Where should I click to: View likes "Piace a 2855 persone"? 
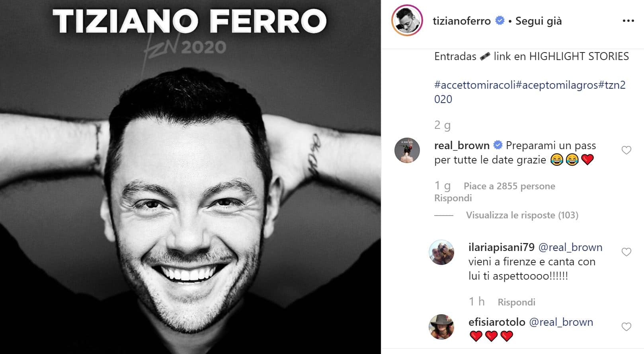pyautogui.click(x=509, y=186)
